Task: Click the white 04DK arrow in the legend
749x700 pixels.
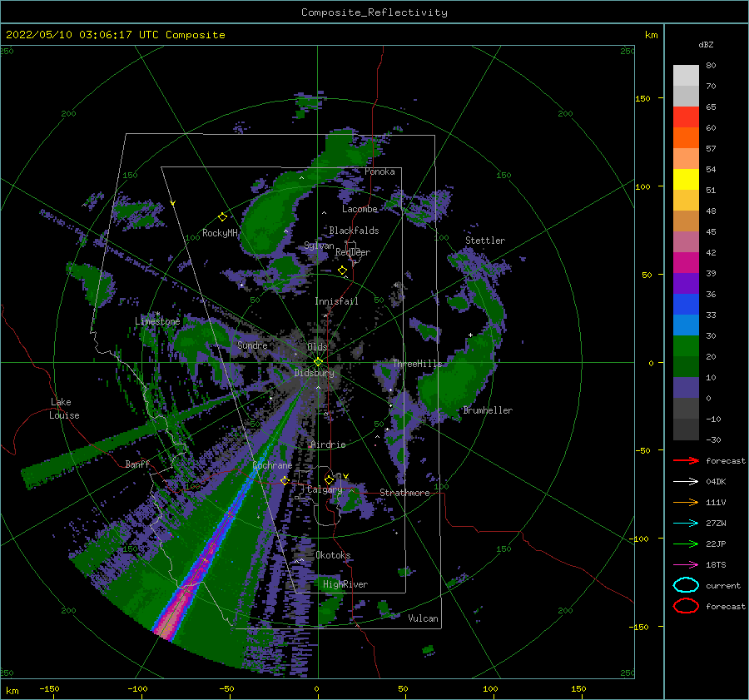Action: [686, 481]
